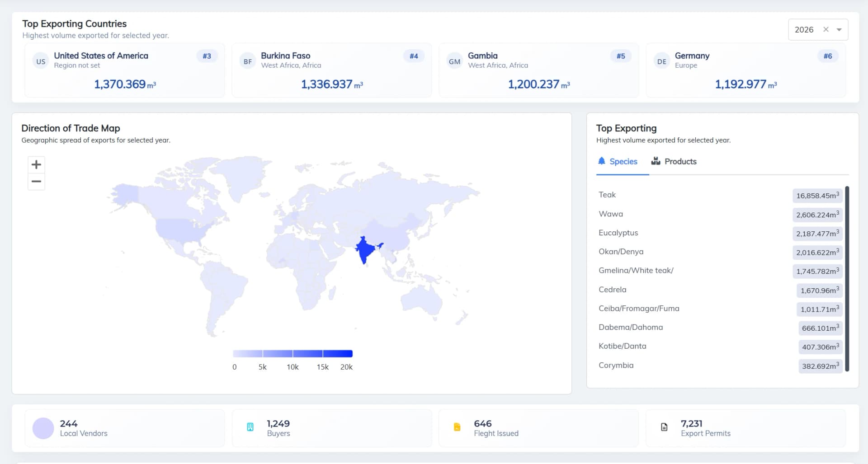Click the Export Permits file icon
The width and height of the screenshot is (868, 464).
664,427
